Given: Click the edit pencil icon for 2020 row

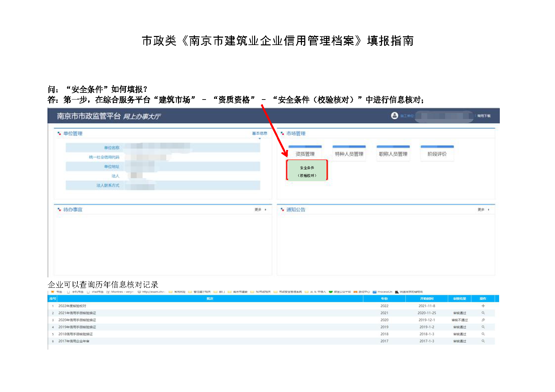Looking at the screenshot, I should 483,320.
